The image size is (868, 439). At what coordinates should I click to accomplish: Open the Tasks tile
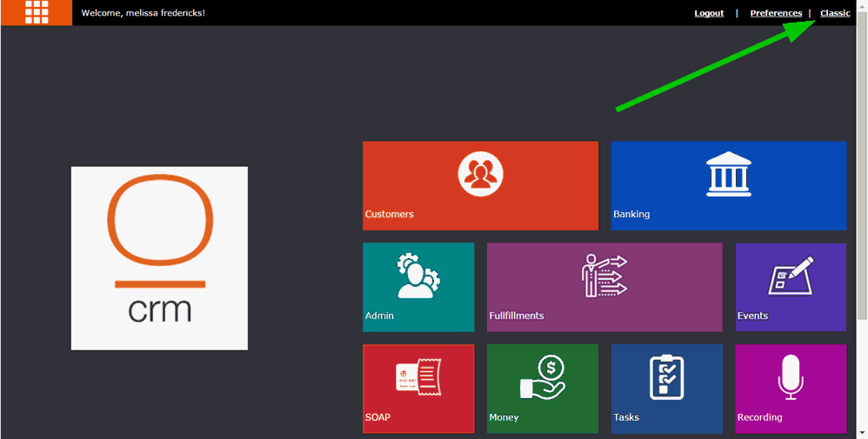tap(666, 389)
